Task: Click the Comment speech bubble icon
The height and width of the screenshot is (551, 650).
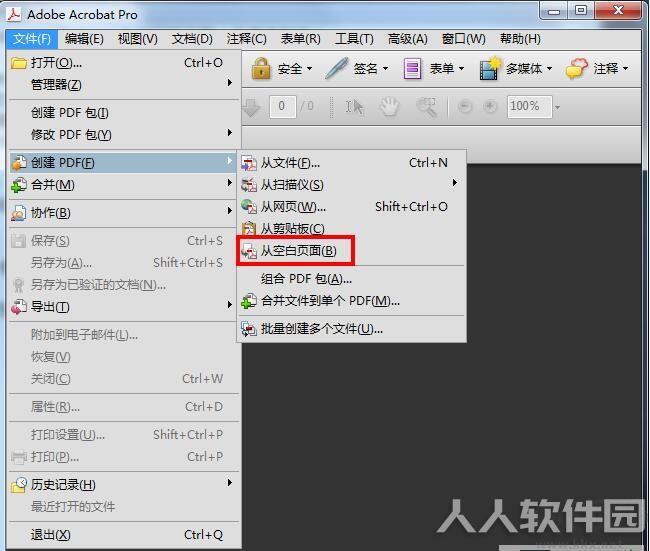Action: click(x=577, y=68)
